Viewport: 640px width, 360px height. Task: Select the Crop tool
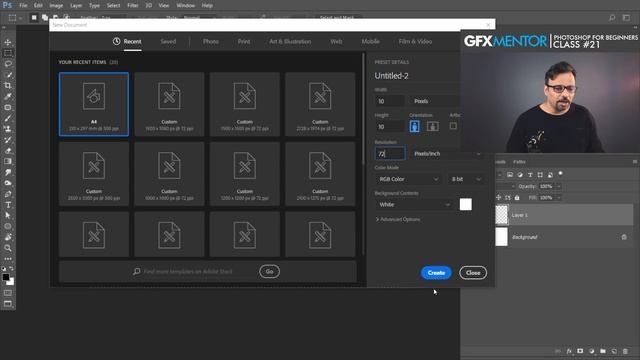[8, 86]
